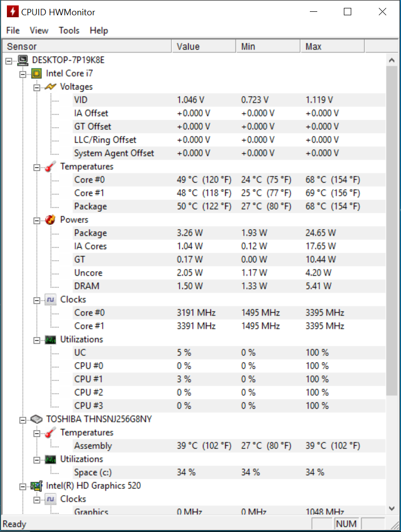This screenshot has width=401, height=532.
Task: Collapse the Intel(R) HD Graphics 520 node
Action: pos(23,487)
